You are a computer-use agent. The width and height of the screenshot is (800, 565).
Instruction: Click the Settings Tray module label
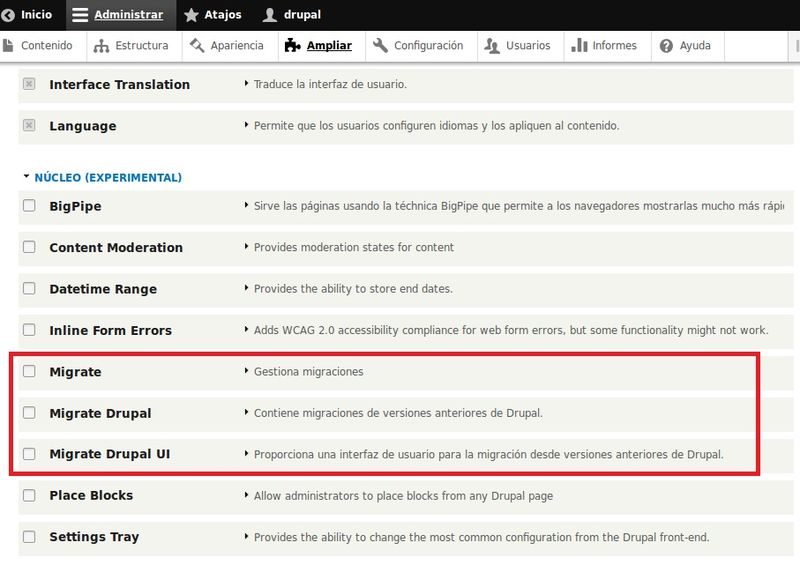click(94, 537)
